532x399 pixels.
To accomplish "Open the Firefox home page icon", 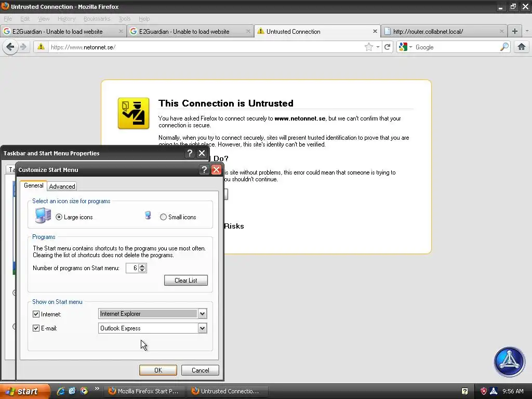I will 522,47.
